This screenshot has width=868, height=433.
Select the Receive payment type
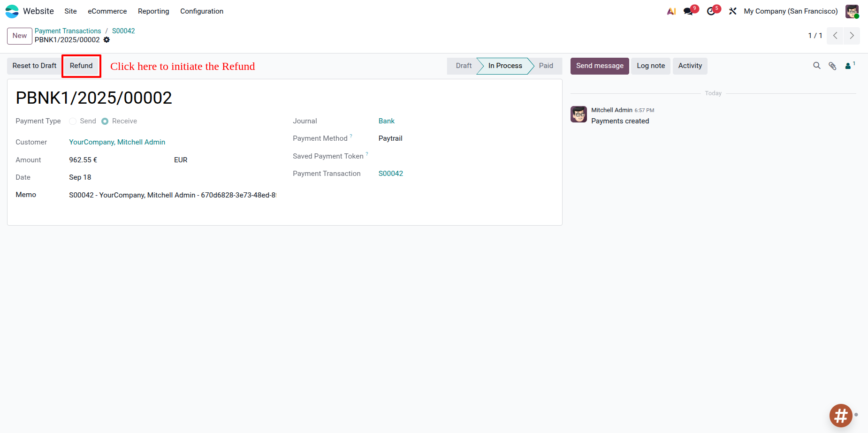point(105,121)
